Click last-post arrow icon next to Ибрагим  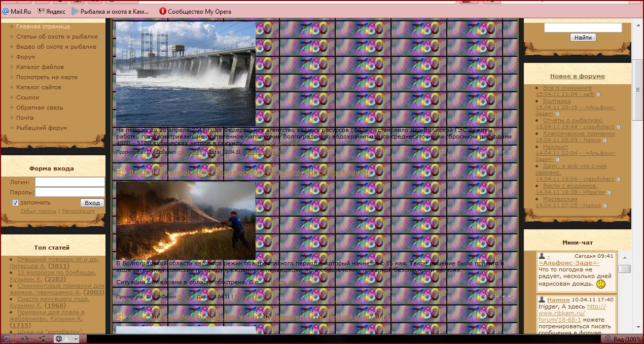609,192
